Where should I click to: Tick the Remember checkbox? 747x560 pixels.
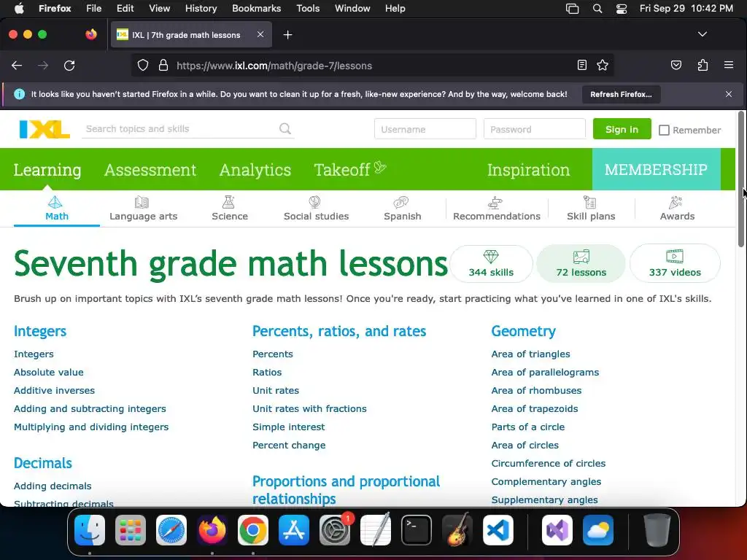click(x=664, y=130)
